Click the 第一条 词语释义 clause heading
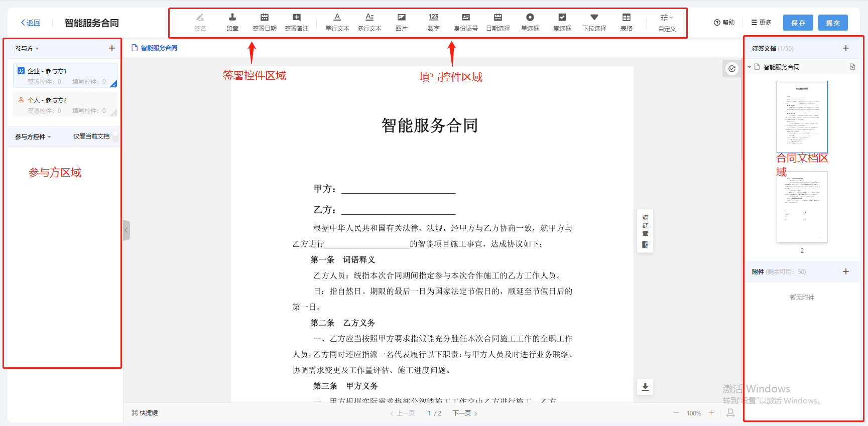868x426 pixels. click(x=343, y=260)
